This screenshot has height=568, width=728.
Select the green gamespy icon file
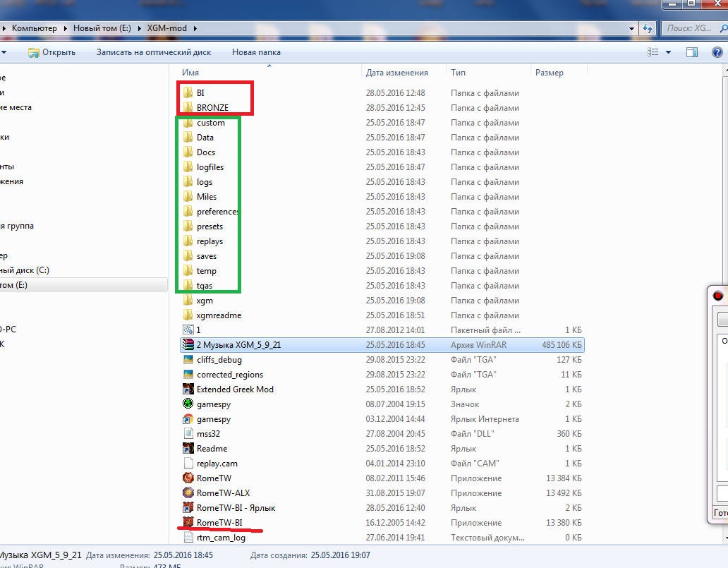(188, 404)
